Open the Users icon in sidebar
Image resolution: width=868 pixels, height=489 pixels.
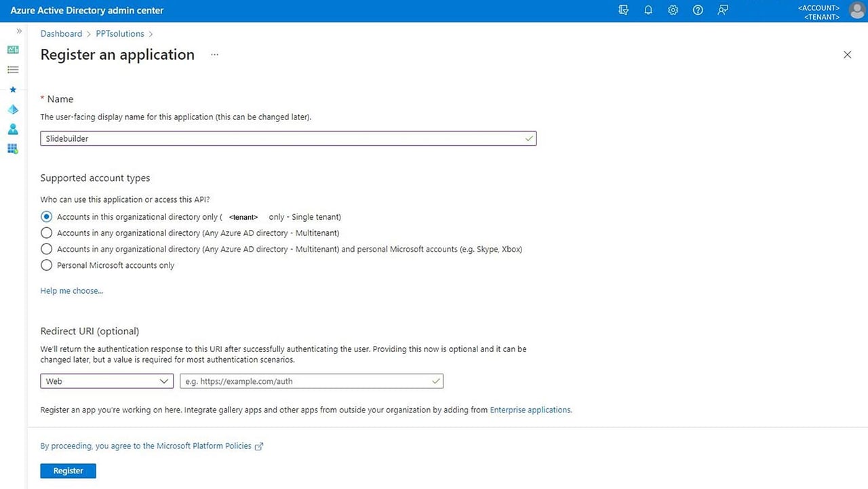(13, 129)
